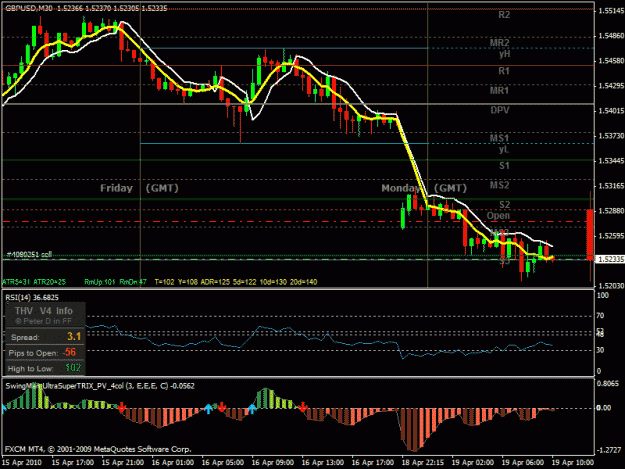The height and width of the screenshot is (469, 625).
Task: Select the MR1 mid-pivot label
Action: [499, 90]
